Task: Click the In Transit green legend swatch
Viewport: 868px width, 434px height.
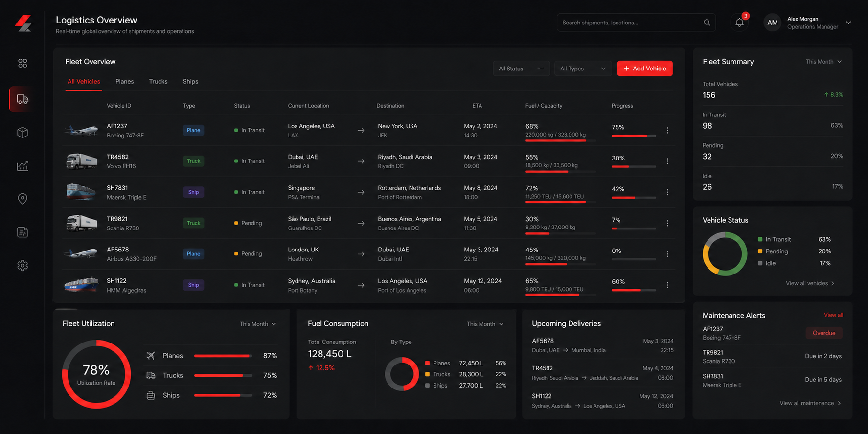Action: (760, 239)
